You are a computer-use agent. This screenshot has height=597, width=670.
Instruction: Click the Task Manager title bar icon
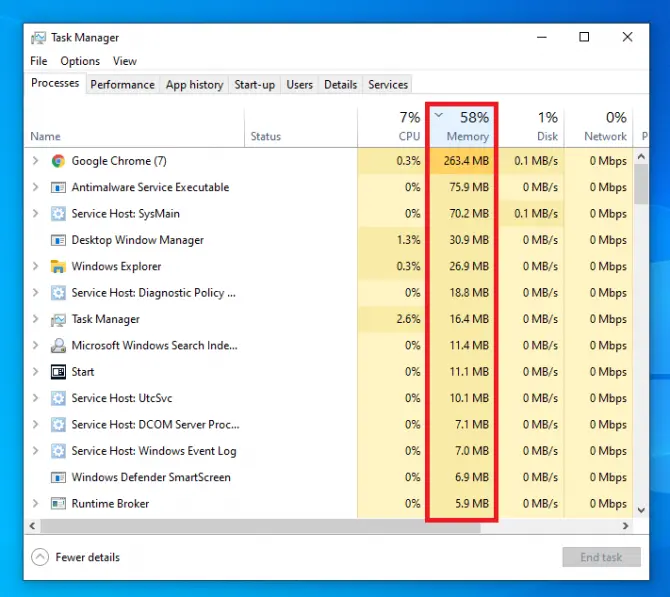click(x=38, y=38)
